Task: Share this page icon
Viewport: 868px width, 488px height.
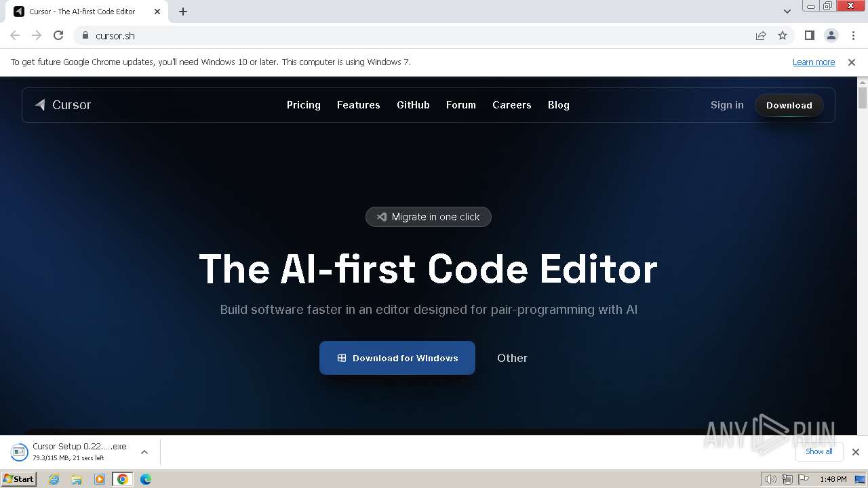Action: point(761,35)
